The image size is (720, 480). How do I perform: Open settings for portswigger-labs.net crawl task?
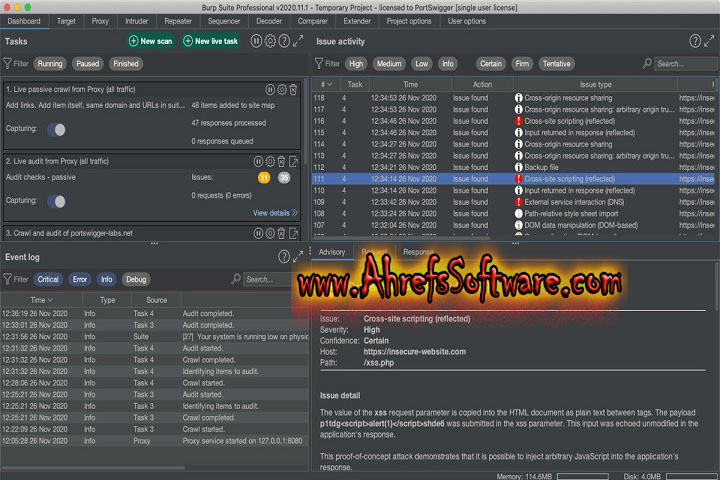point(270,233)
